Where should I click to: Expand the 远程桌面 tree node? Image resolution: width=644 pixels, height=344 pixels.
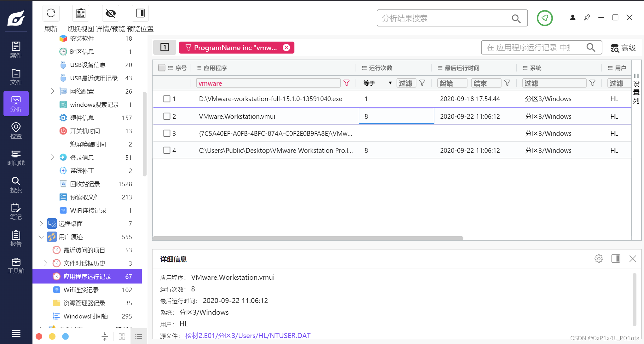41,223
